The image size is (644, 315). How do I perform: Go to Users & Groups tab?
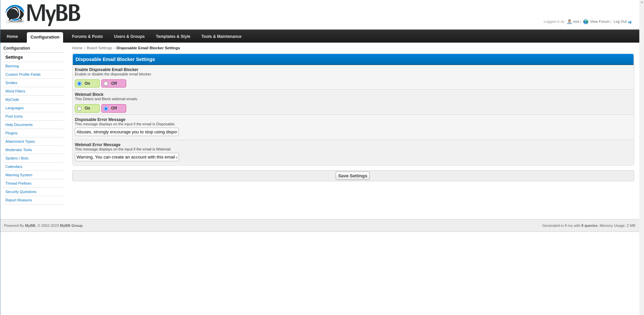129,37
